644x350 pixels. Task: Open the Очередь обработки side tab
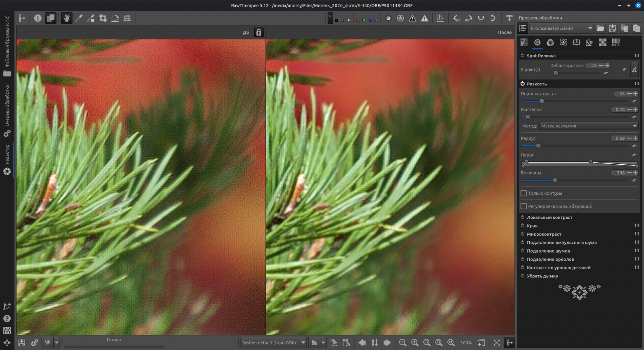(x=7, y=111)
